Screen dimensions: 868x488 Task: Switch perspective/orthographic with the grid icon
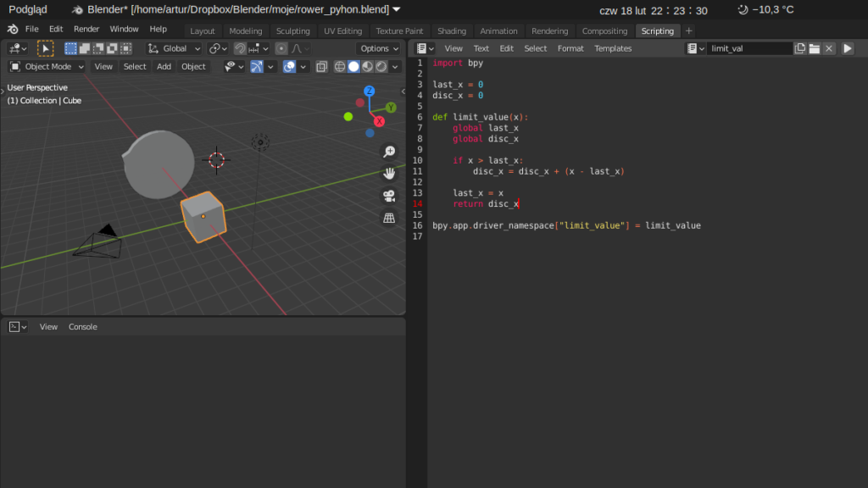[389, 218]
